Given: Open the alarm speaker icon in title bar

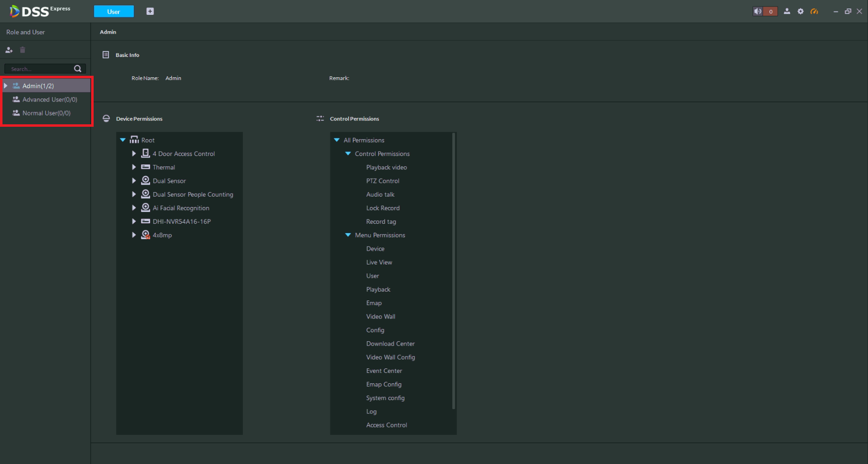Looking at the screenshot, I should (x=758, y=11).
